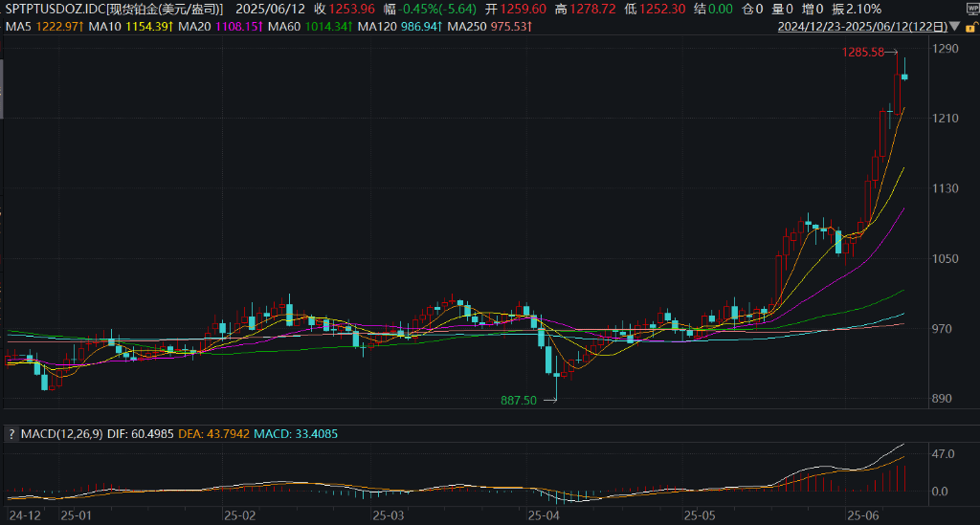Click the 1285.58 high price label

click(x=863, y=53)
